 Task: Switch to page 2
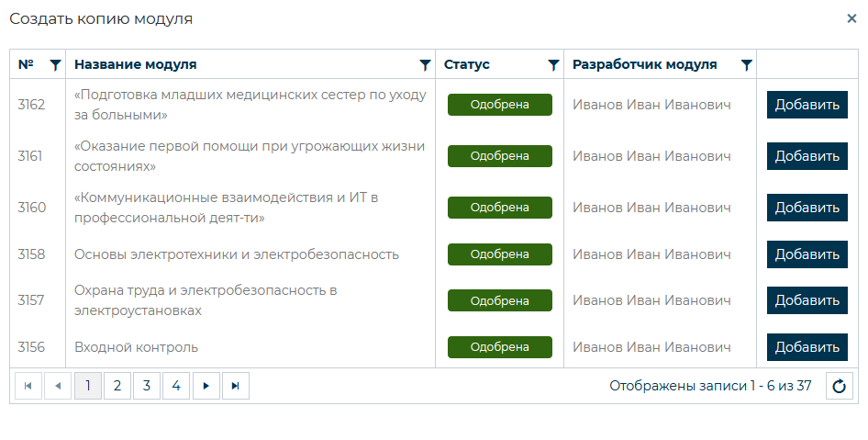117,386
